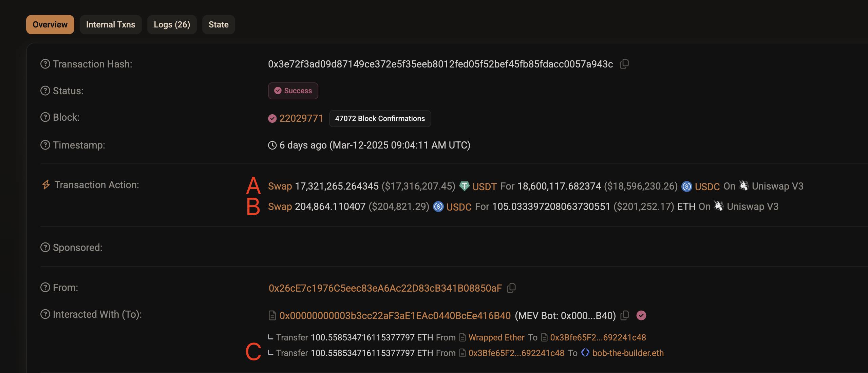This screenshot has width=868, height=373.
Task: Copy the transaction hash icon
Action: 624,64
